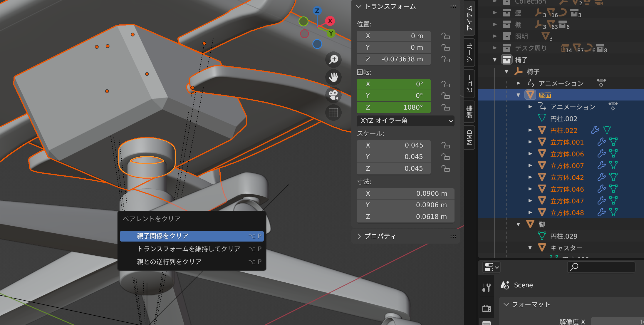
Task: Switch to the ツール sidebar tab
Action: click(469, 52)
